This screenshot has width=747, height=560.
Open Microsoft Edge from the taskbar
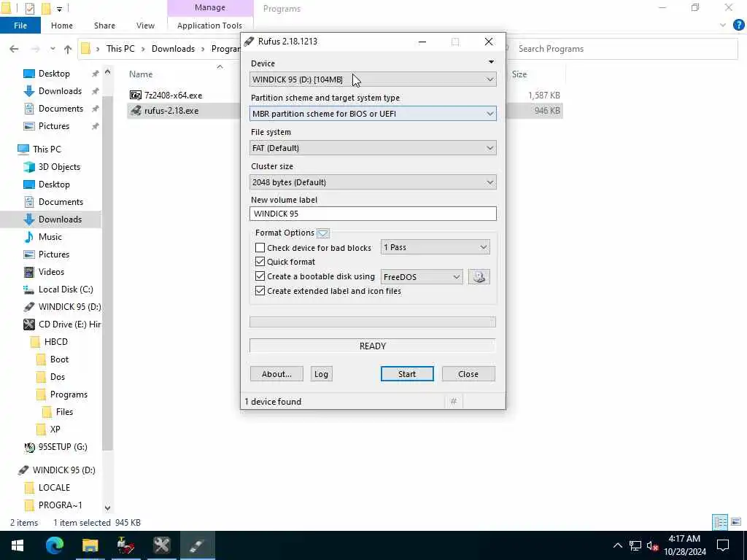coord(54,545)
